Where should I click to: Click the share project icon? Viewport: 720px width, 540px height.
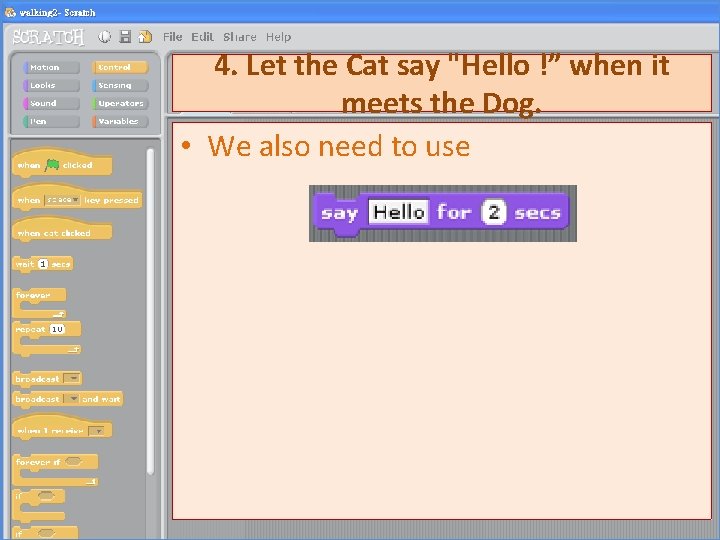coord(145,37)
